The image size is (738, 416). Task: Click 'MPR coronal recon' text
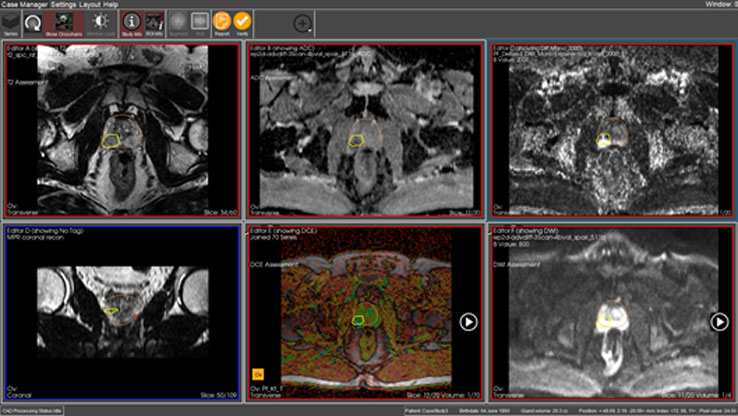point(35,238)
